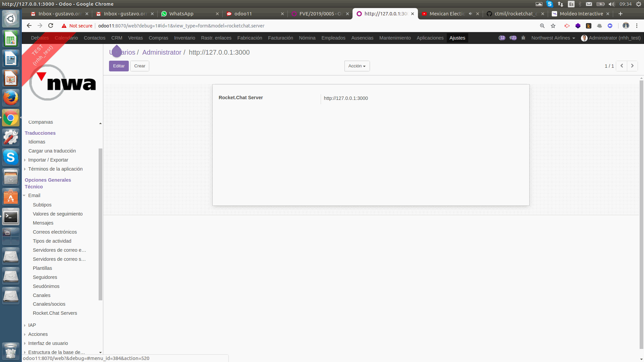Screen dimensions: 644x362
Task: Click the sidebar scrollbar thumb
Action: coord(100,224)
